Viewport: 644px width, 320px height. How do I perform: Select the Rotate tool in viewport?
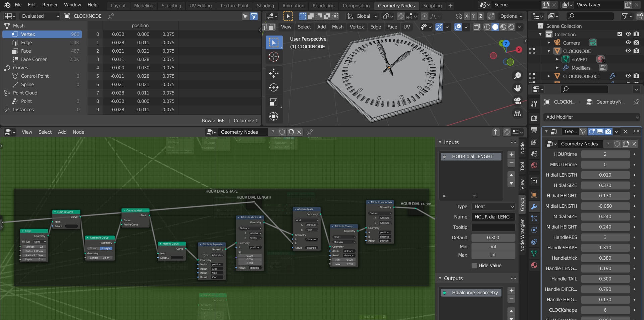click(x=274, y=87)
